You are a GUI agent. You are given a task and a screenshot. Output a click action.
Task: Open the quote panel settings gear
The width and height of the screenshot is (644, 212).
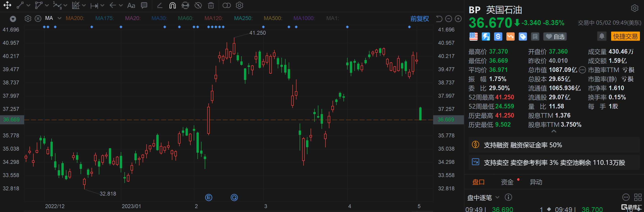point(634,8)
